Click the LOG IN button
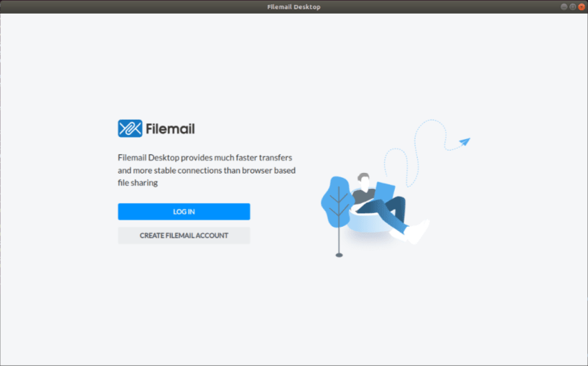588x366 pixels. [x=184, y=212]
